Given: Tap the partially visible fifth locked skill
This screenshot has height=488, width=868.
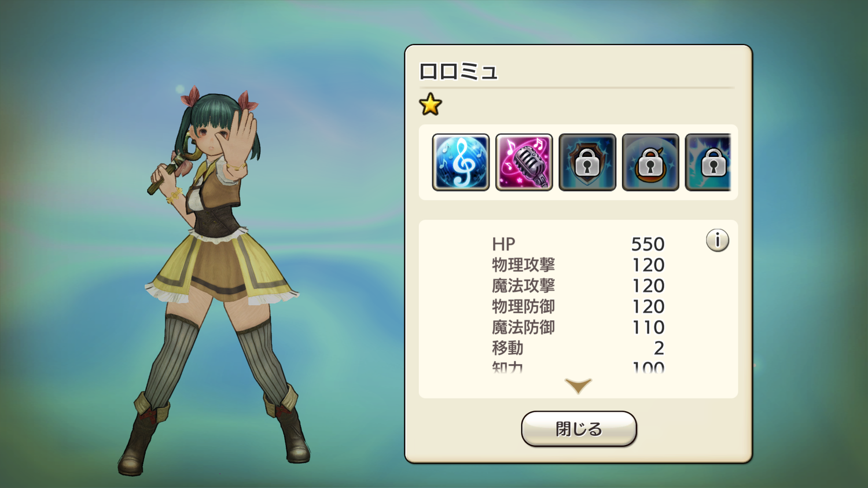Looking at the screenshot, I should [x=708, y=162].
